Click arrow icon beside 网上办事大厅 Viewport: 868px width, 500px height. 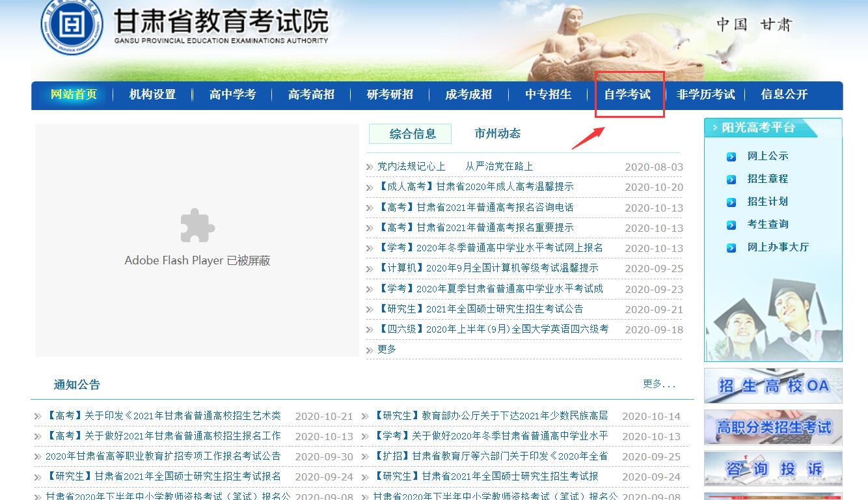pos(731,248)
